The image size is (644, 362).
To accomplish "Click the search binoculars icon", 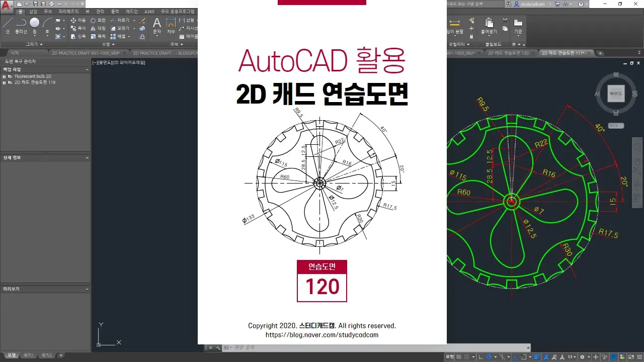I will click(509, 4).
